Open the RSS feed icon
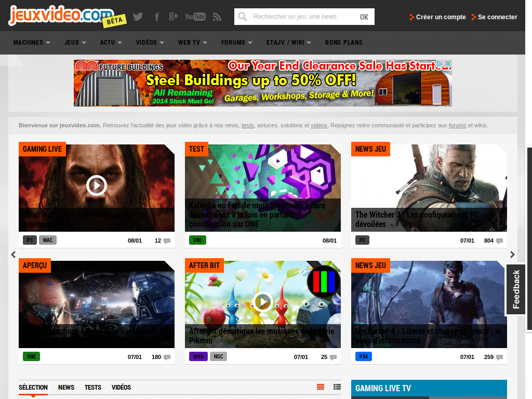The width and height of the screenshot is (532, 399). click(217, 16)
